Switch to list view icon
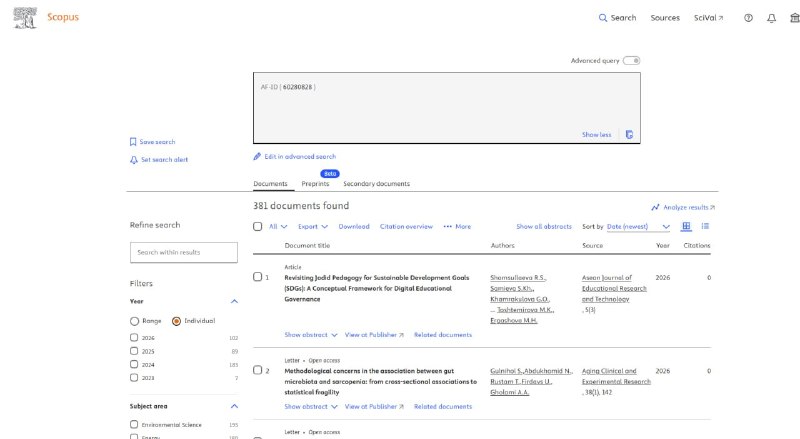This screenshot has width=800, height=439. (705, 226)
